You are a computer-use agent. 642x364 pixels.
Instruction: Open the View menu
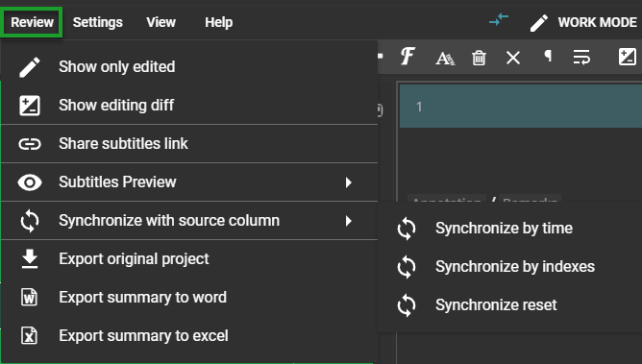click(160, 22)
